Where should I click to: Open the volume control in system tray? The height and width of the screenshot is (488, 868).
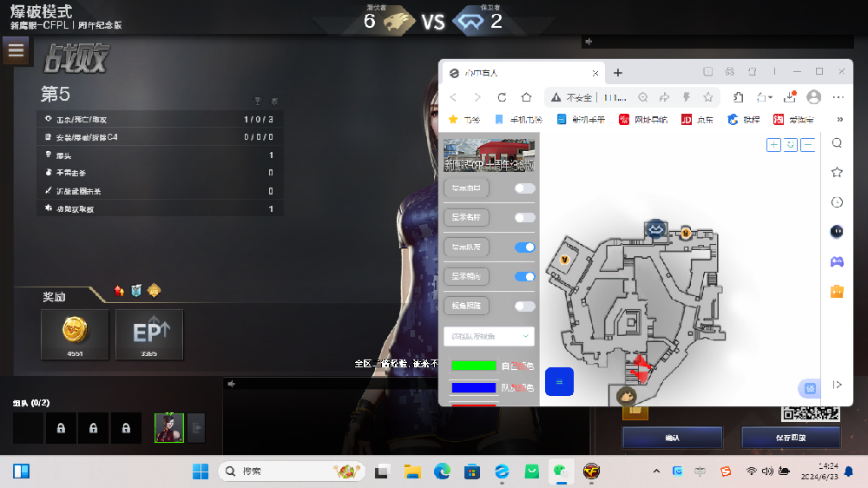(x=767, y=472)
